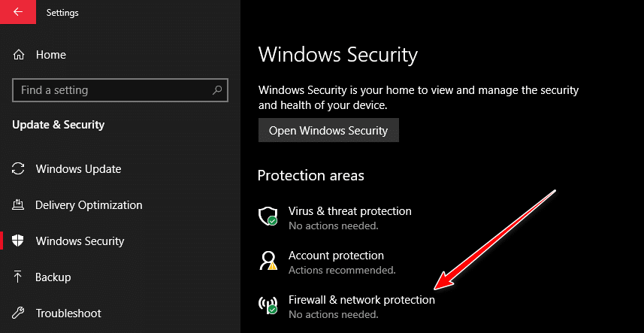Go to Delivery Optimization settings

click(x=89, y=205)
